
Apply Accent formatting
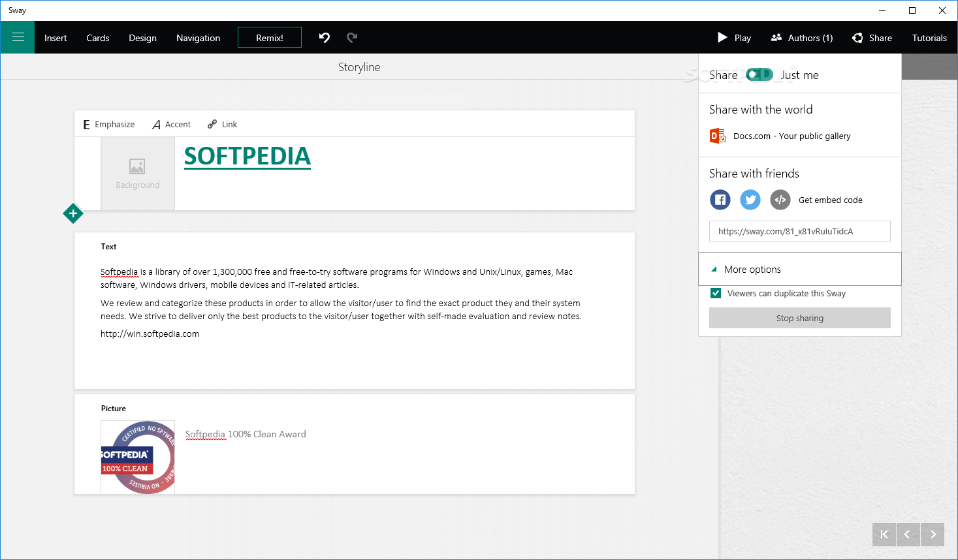[x=172, y=124]
